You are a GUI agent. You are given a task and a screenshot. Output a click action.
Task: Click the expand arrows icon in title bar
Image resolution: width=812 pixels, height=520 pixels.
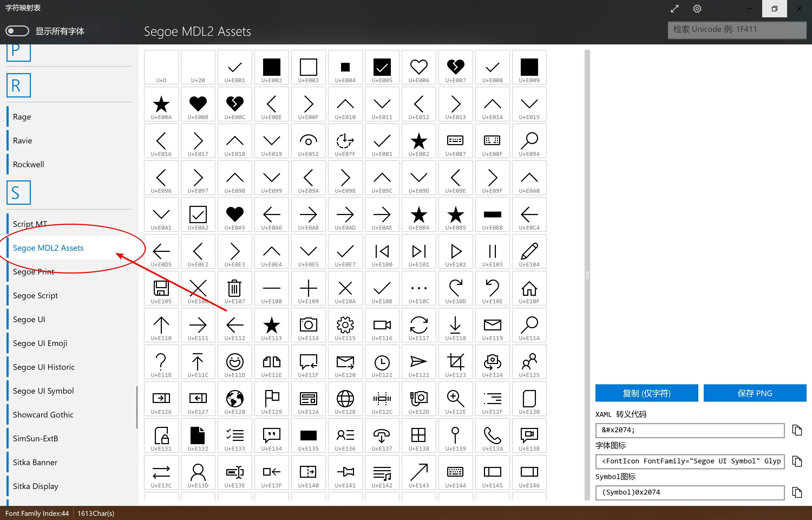[x=674, y=9]
